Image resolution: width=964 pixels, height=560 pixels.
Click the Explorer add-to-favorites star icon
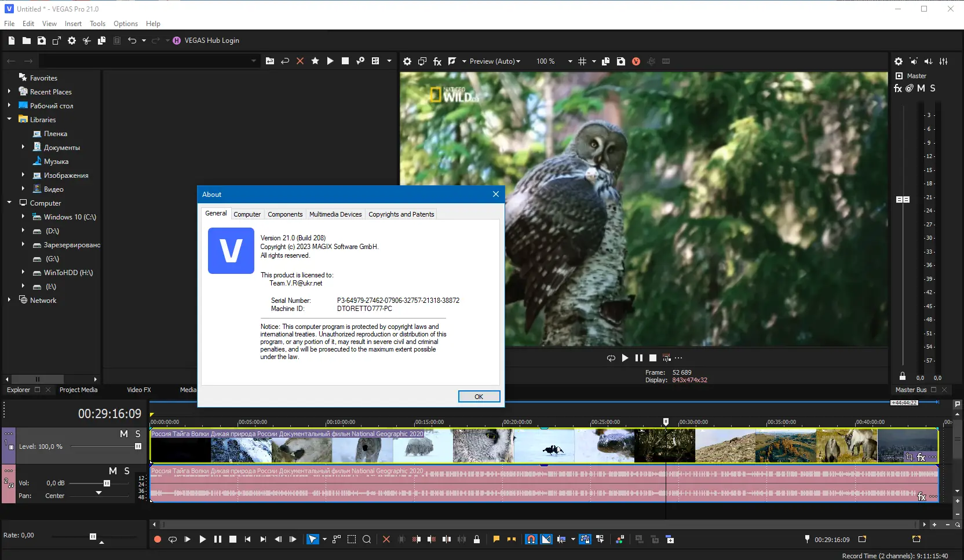point(315,61)
